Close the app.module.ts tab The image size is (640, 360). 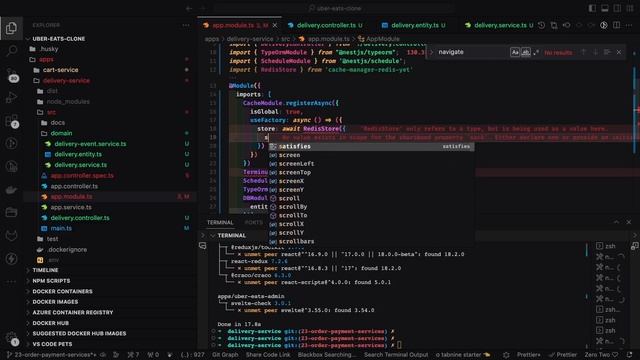click(x=275, y=25)
